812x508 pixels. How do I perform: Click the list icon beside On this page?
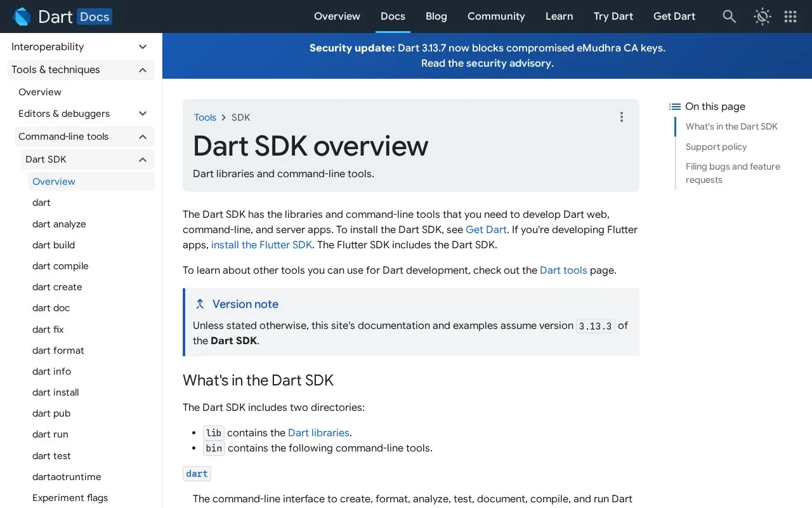tap(675, 107)
